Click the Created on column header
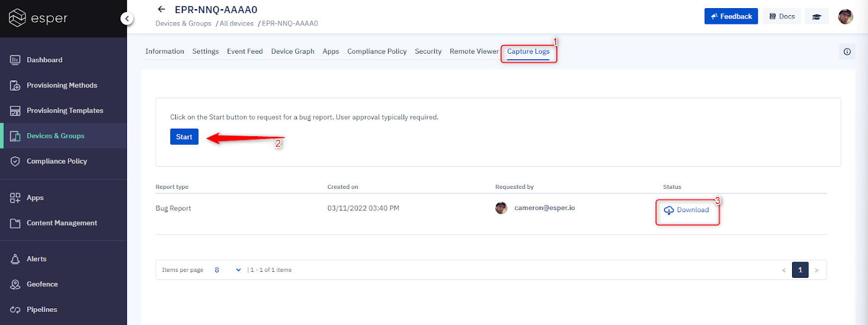Image resolution: width=868 pixels, height=325 pixels. click(343, 187)
